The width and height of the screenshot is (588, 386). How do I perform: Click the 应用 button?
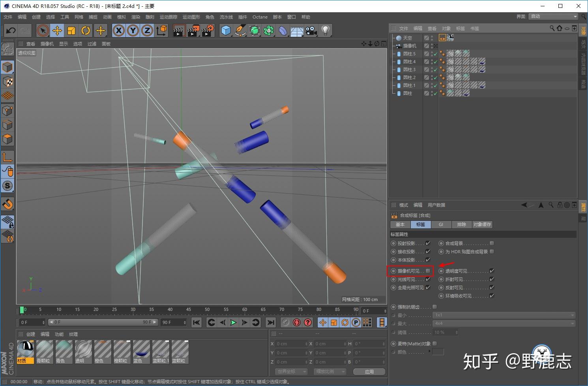click(x=369, y=371)
